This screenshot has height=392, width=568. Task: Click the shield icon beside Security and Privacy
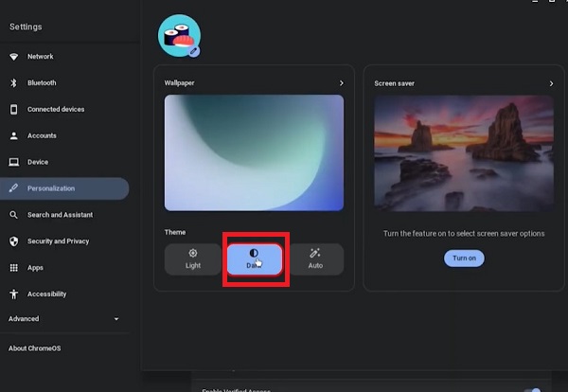pyautogui.click(x=14, y=241)
